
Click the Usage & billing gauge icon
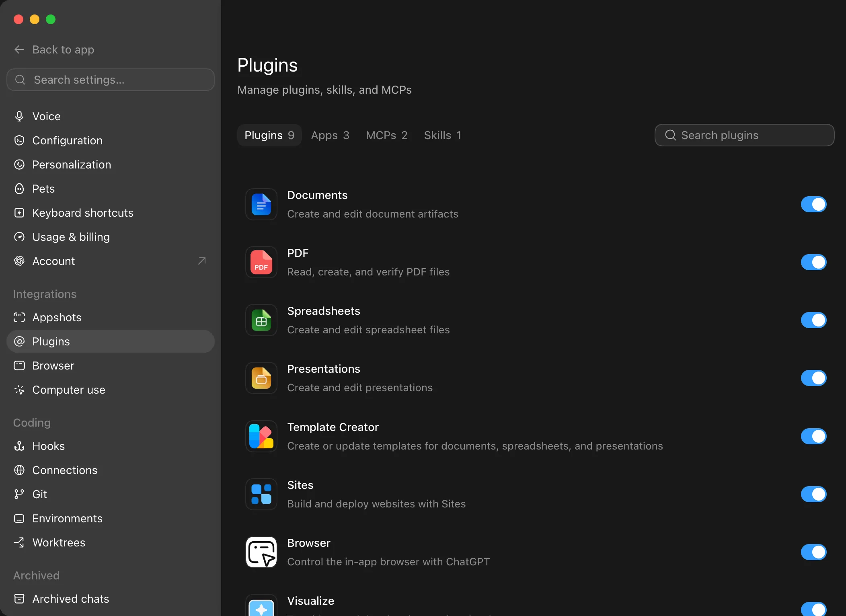coord(19,237)
